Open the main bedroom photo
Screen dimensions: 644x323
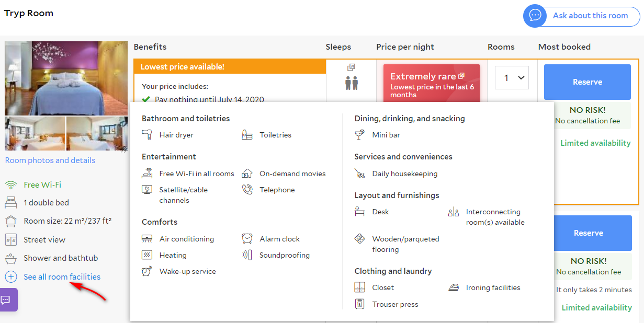(x=66, y=78)
